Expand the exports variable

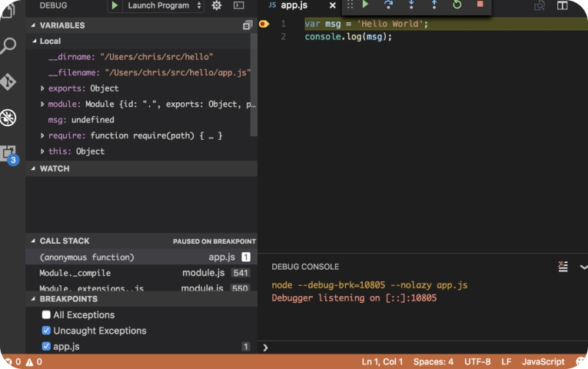(x=42, y=88)
